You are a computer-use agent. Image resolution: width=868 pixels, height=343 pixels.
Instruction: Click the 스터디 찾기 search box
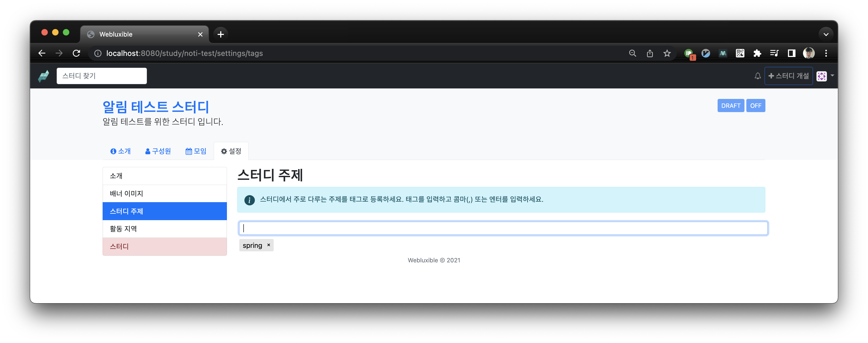[x=102, y=76]
